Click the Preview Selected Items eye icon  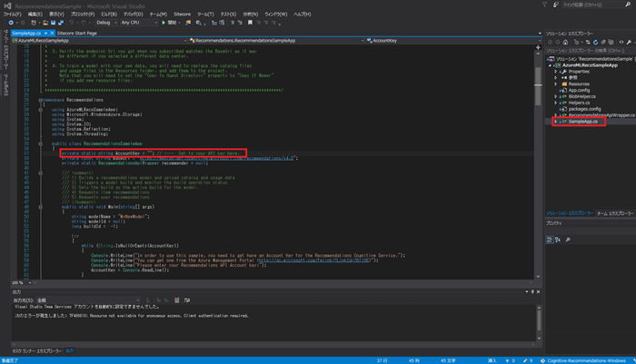pos(621,42)
